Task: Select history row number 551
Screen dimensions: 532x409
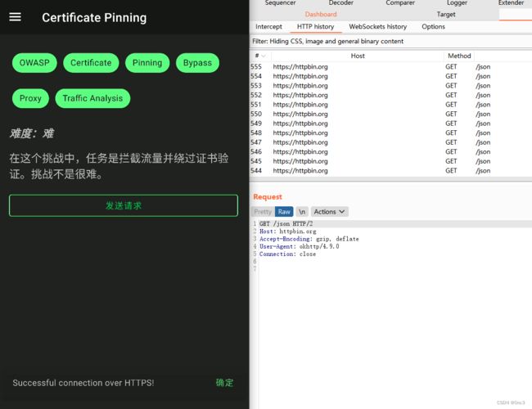Action: [391, 105]
